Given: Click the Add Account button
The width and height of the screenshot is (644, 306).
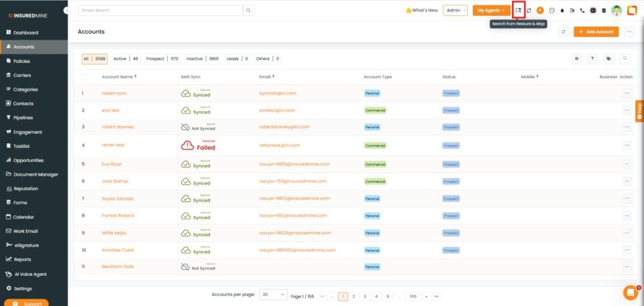Looking at the screenshot, I should (x=596, y=31).
